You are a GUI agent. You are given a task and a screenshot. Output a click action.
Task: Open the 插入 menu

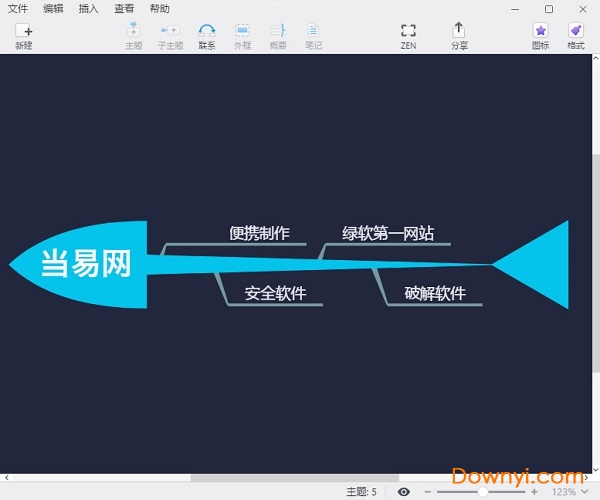tap(88, 8)
